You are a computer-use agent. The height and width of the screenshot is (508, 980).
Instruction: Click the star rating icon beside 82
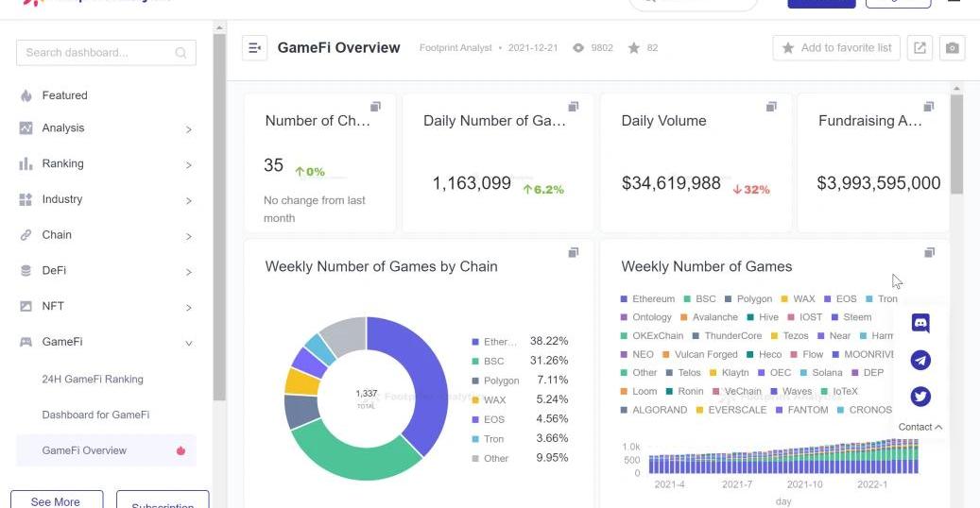click(633, 48)
